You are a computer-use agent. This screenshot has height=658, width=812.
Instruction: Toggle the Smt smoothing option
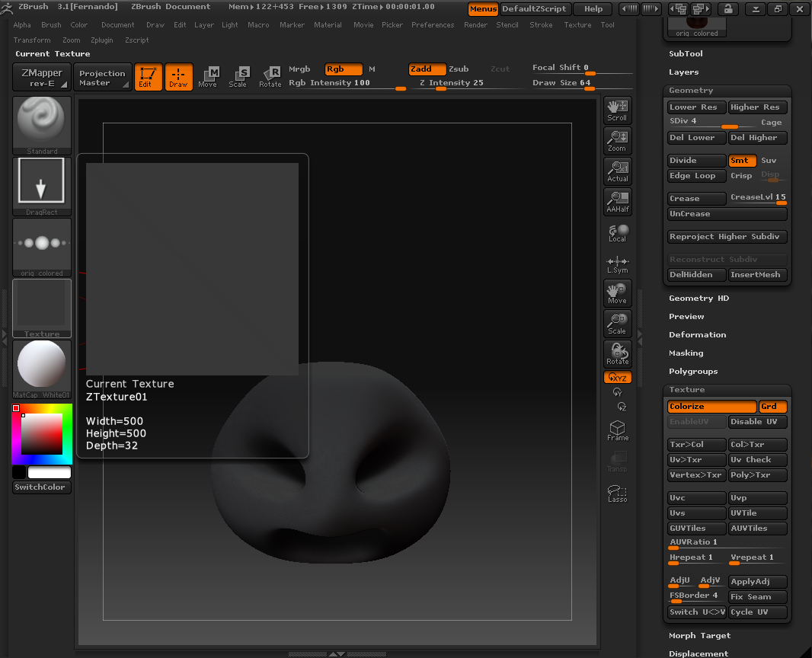click(x=742, y=161)
